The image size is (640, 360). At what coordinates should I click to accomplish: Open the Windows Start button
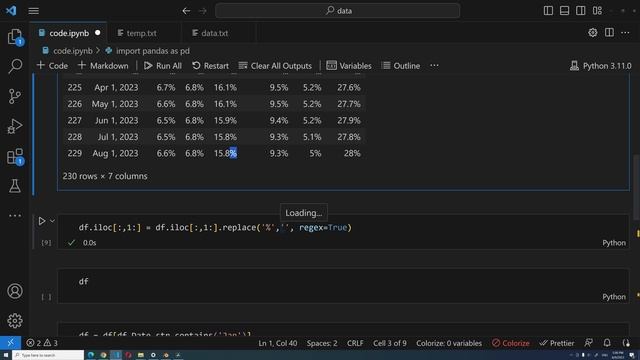[6, 355]
